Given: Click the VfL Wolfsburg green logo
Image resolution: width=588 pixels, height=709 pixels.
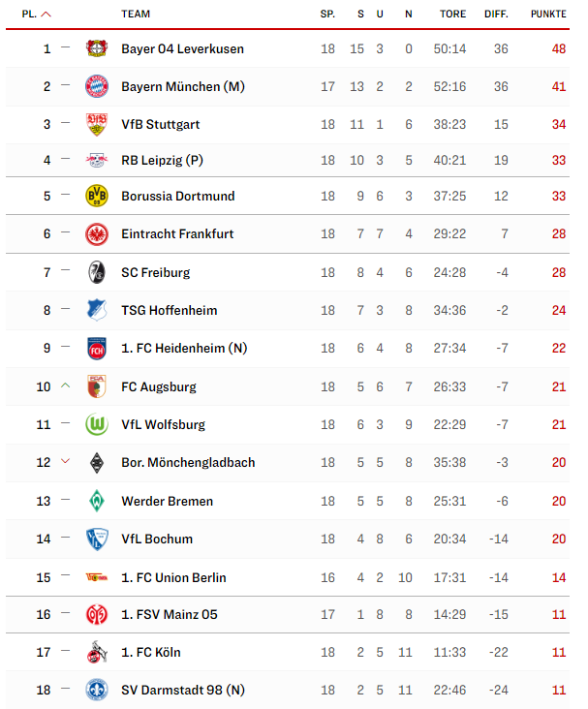Looking at the screenshot, I should pyautogui.click(x=96, y=424).
